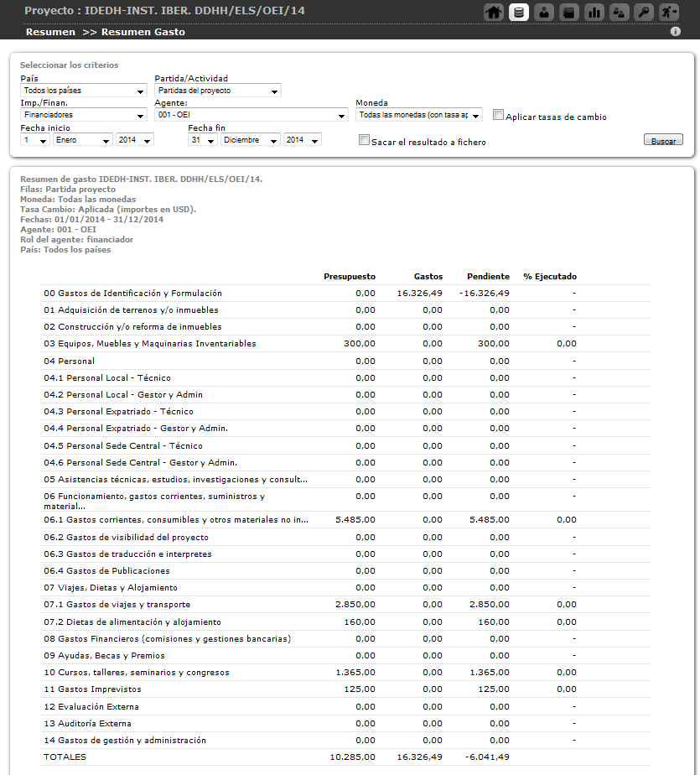
Task: Select row 04.3 Personal Expatriado - Técnico
Action: point(345,411)
